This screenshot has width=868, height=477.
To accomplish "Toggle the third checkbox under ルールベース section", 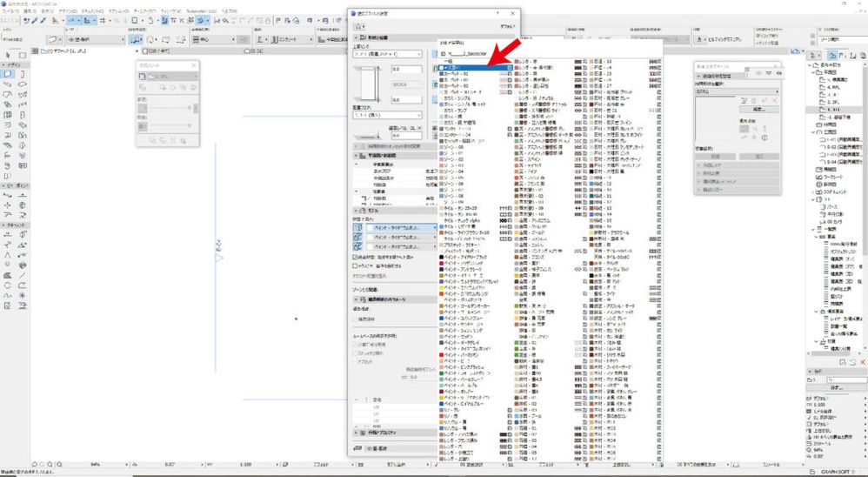I will 355,361.
